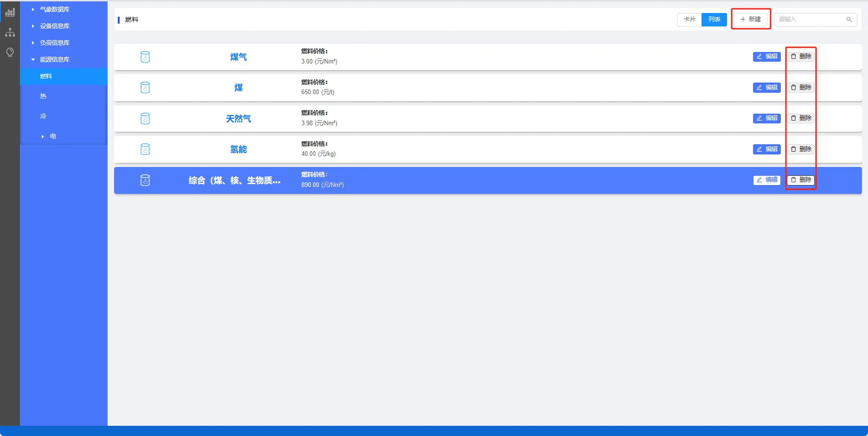The image size is (868, 436).
Task: Select the 冷 menu item
Action: 64,116
